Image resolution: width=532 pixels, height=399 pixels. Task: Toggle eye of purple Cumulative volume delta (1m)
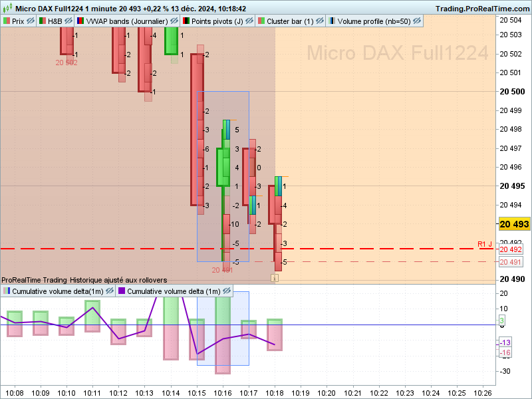click(x=227, y=291)
